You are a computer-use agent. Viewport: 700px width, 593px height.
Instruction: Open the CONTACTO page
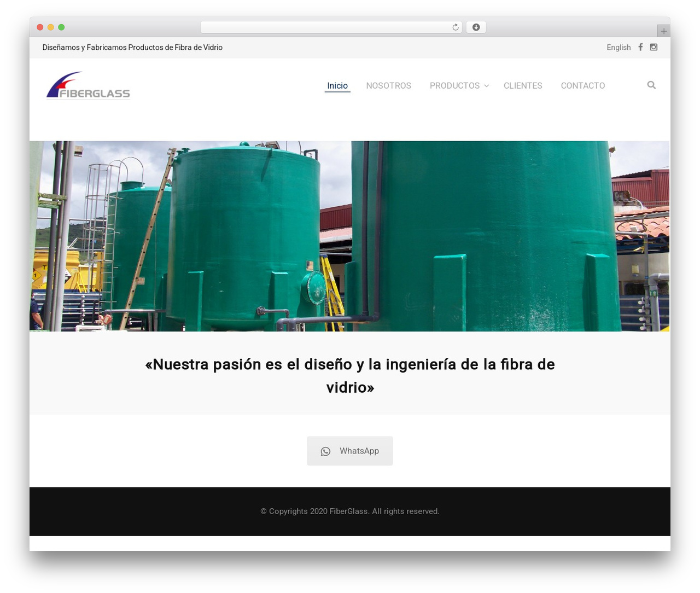(583, 86)
